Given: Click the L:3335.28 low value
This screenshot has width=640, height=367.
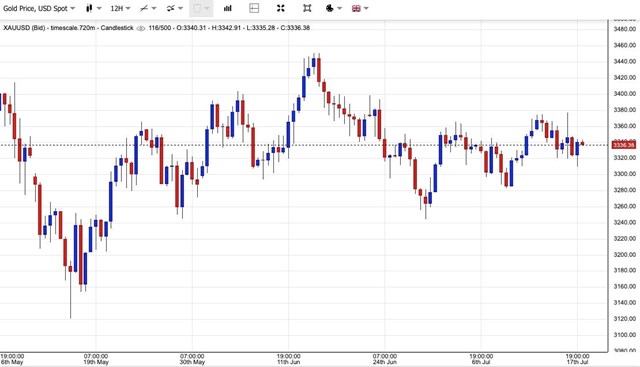Looking at the screenshot, I should (x=261, y=28).
